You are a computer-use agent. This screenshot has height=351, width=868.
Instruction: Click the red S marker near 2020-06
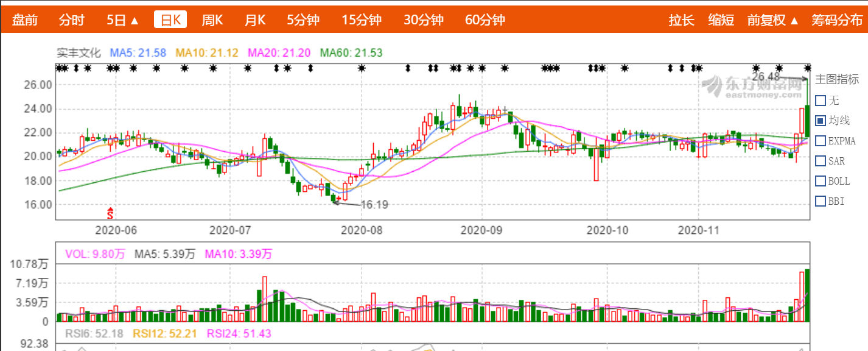[x=110, y=213]
